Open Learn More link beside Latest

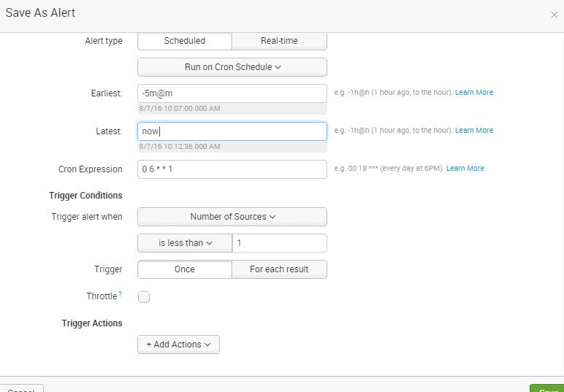(x=473, y=131)
